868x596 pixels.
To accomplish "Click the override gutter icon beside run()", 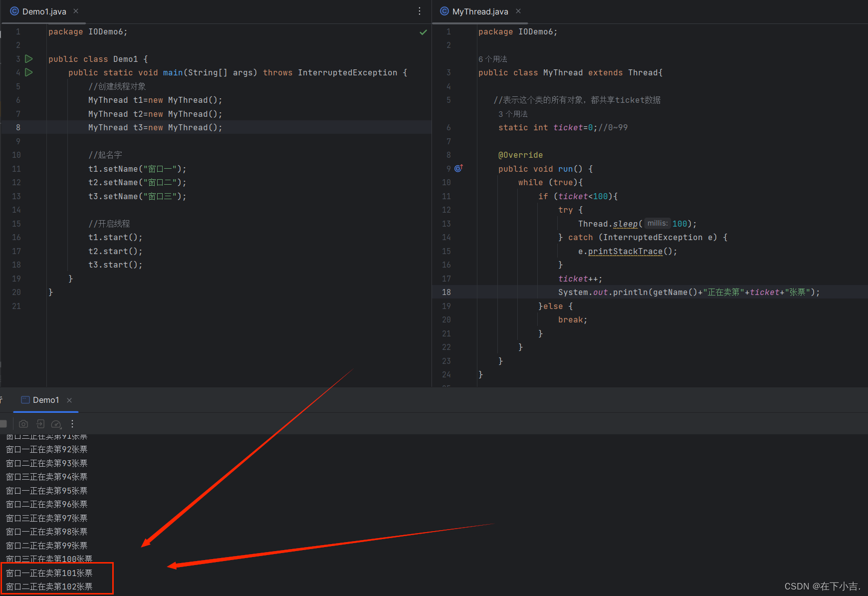I will click(x=458, y=169).
